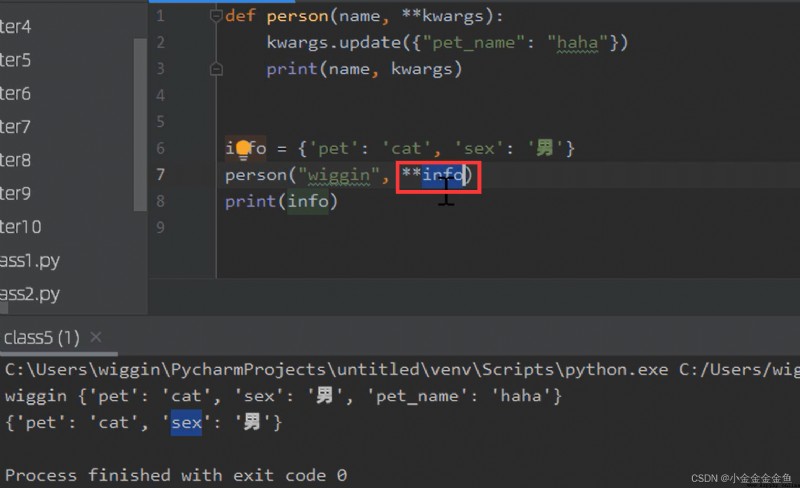Click the fold end marker beside print(name, kwargs)

[x=216, y=69]
